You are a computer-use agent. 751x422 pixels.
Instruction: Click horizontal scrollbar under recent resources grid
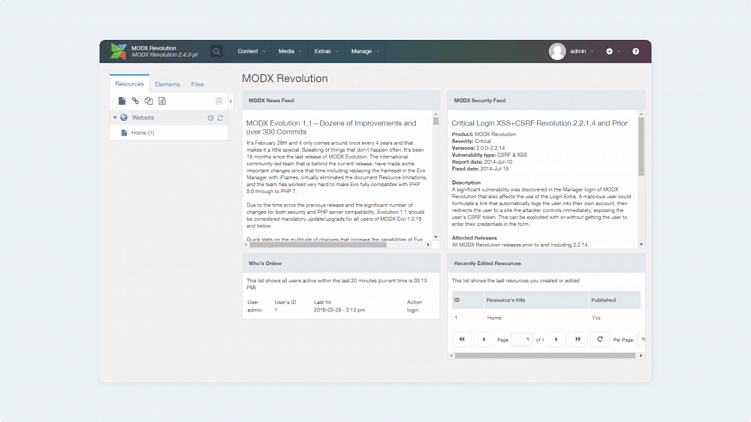(x=545, y=355)
